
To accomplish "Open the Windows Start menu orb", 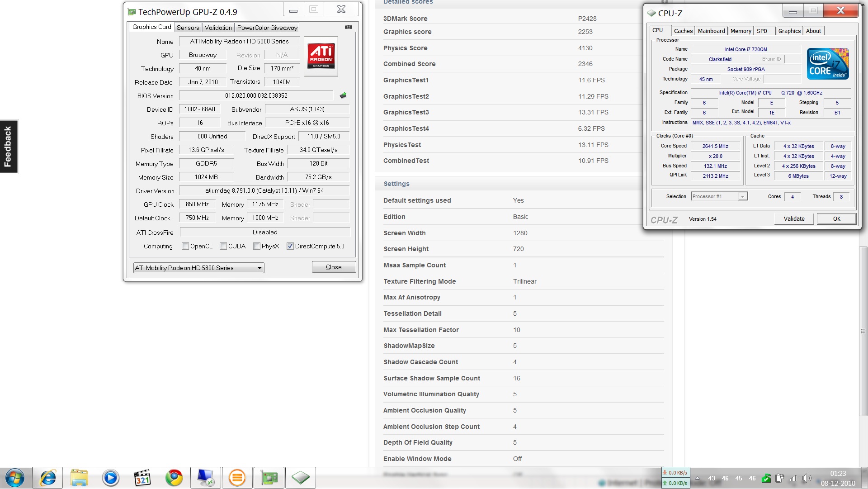I will coord(15,478).
